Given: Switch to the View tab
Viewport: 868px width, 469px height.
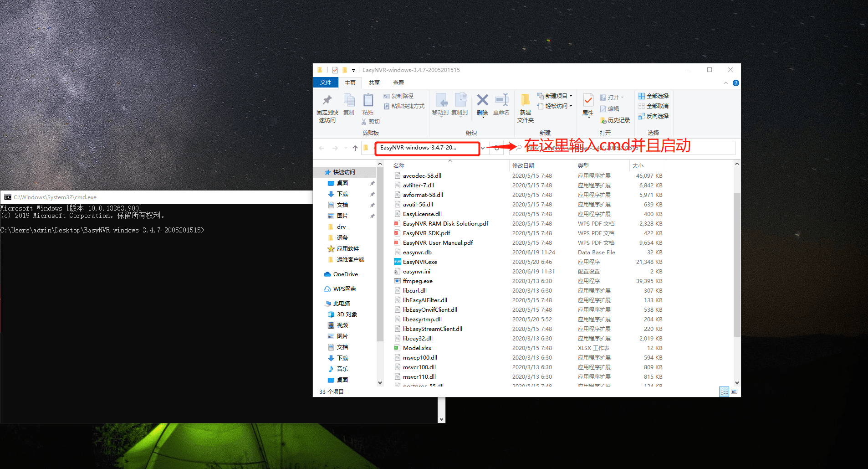Looking at the screenshot, I should tap(398, 83).
